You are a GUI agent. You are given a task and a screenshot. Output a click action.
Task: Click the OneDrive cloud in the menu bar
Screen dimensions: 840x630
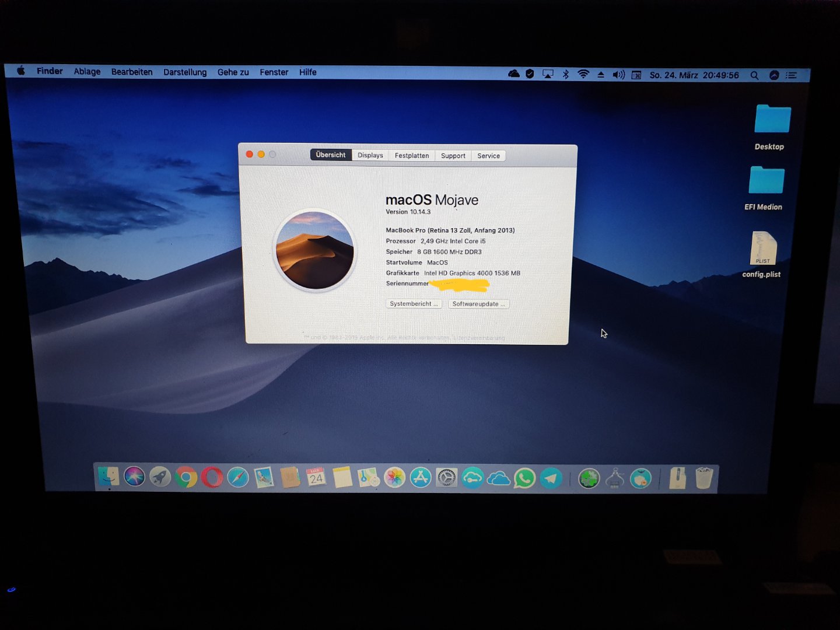[x=514, y=73]
